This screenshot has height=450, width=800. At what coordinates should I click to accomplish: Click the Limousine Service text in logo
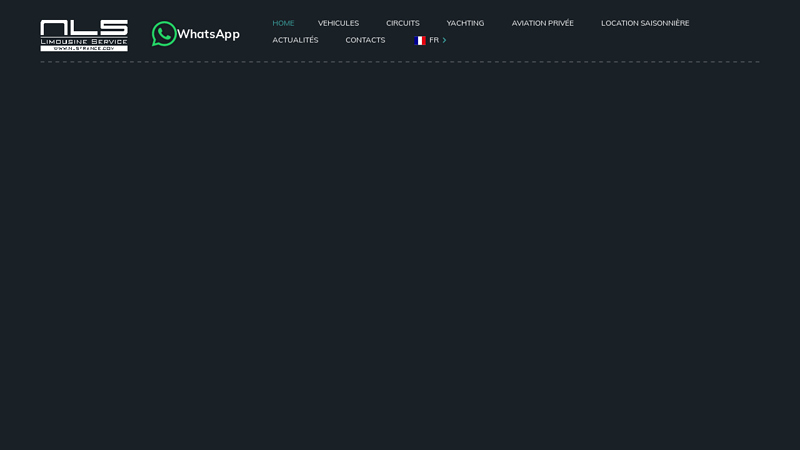tap(84, 41)
